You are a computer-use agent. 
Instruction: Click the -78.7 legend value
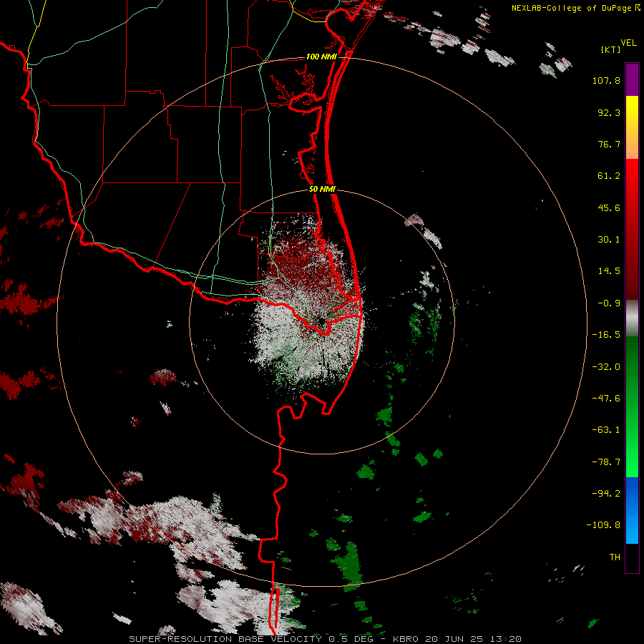(x=606, y=462)
